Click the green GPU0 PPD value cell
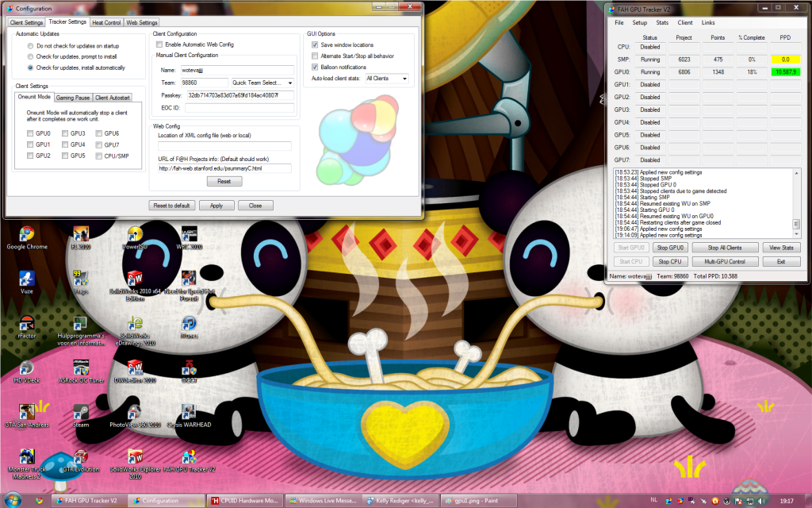The width and height of the screenshot is (812, 508). pos(786,72)
